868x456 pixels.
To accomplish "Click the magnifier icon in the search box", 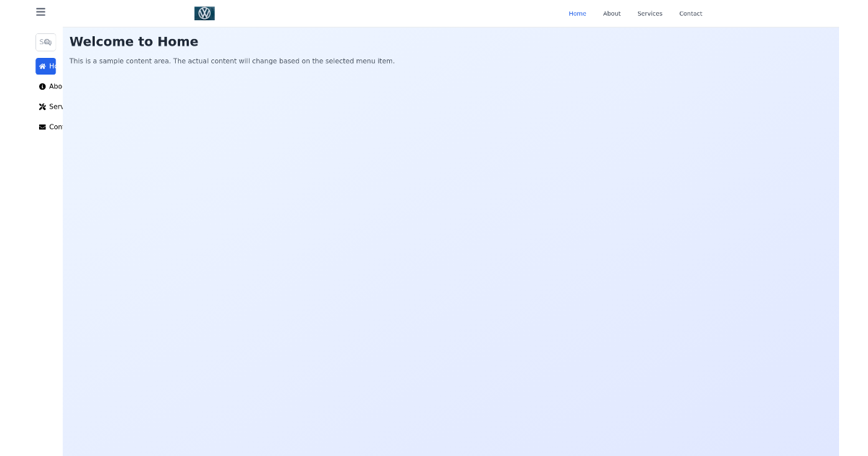I will [47, 42].
